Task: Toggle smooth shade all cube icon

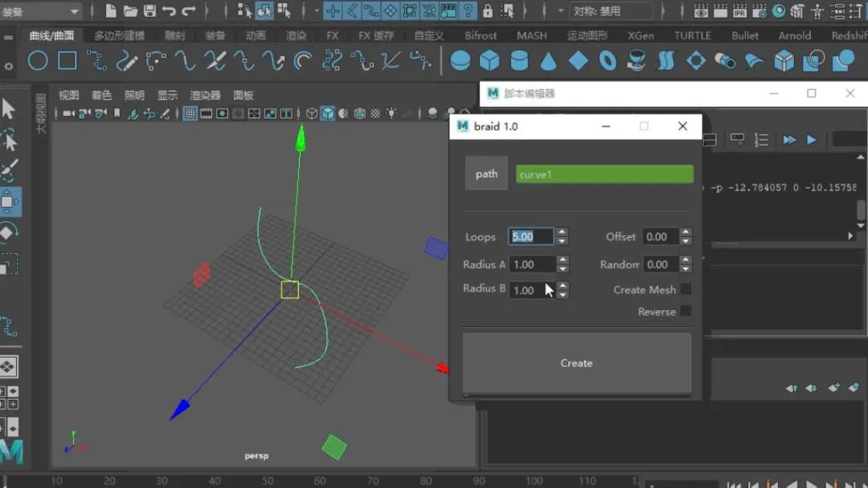Action: click(x=328, y=113)
